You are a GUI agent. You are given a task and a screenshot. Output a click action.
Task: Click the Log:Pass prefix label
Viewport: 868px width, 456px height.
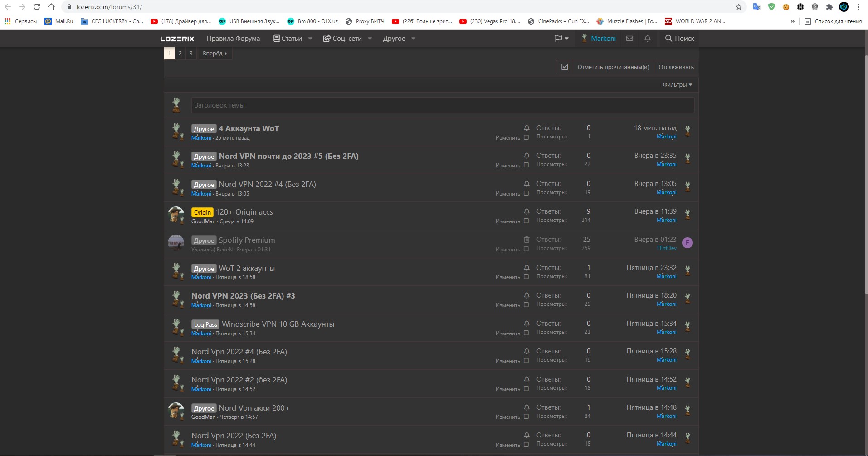tap(205, 324)
